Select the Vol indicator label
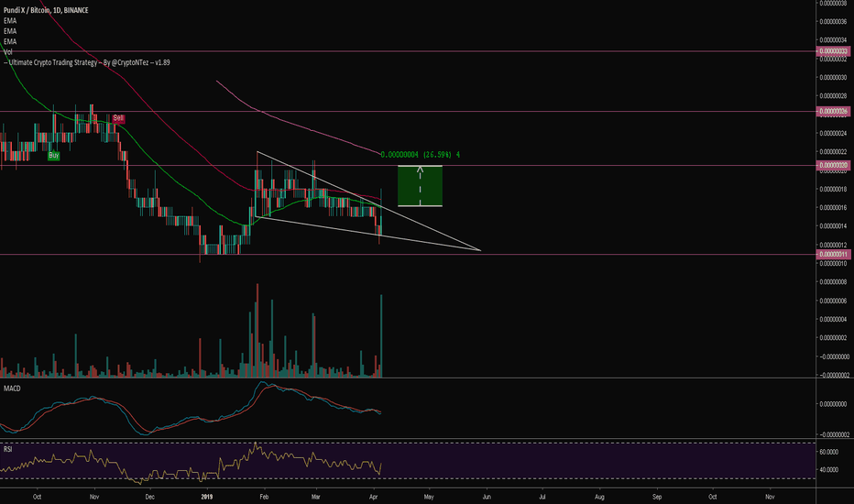This screenshot has width=854, height=504. click(8, 52)
